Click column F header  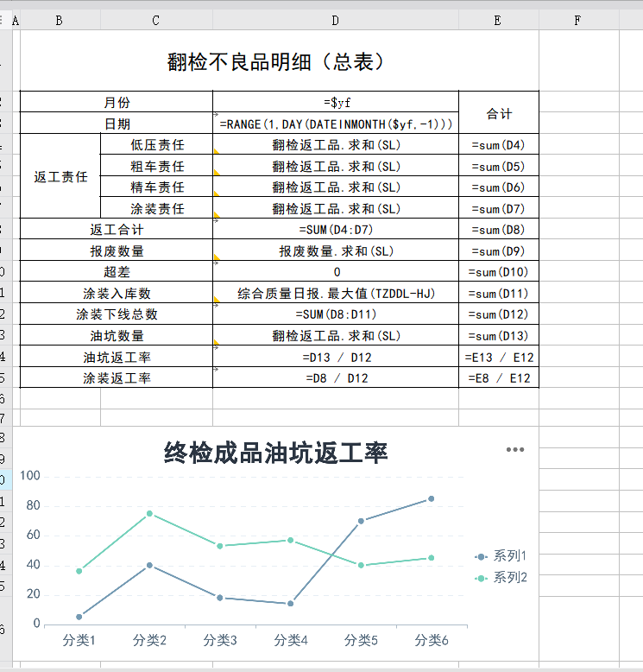[577, 20]
